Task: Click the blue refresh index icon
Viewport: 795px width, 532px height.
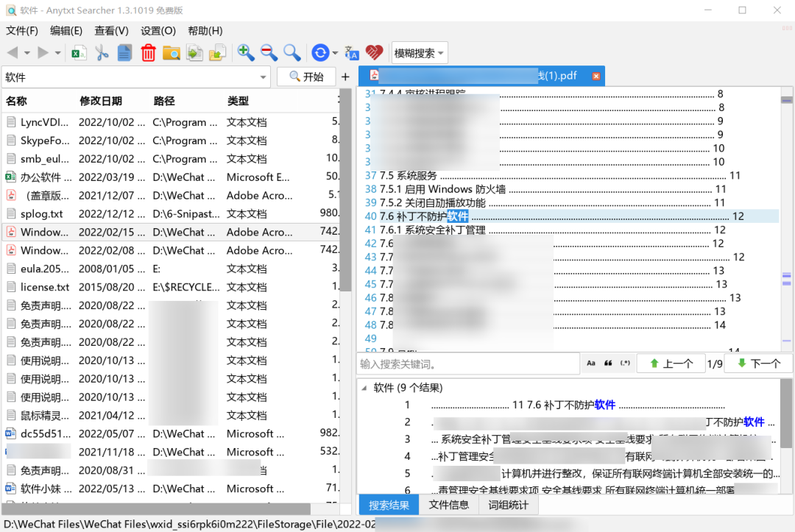Action: pyautogui.click(x=319, y=52)
